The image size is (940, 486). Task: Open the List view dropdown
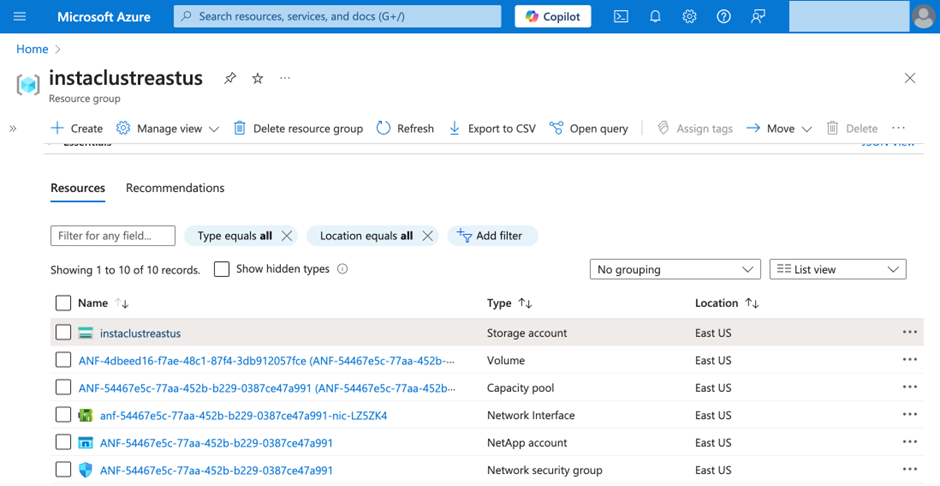tap(838, 270)
